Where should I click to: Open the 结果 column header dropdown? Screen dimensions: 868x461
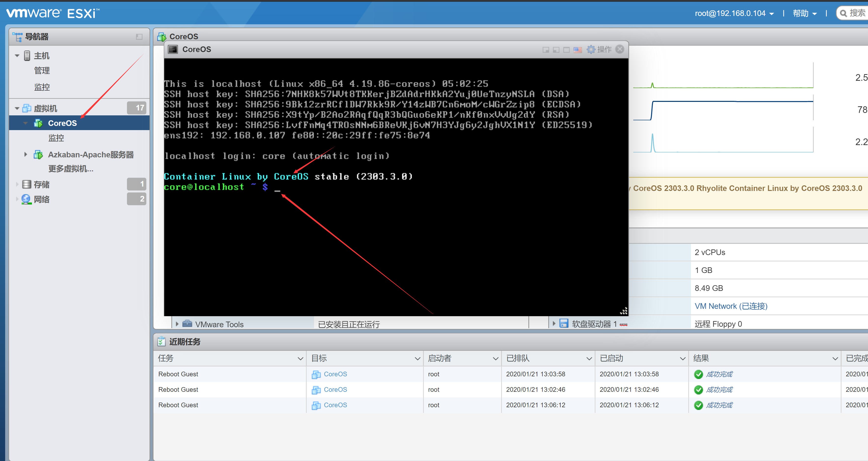pos(835,359)
